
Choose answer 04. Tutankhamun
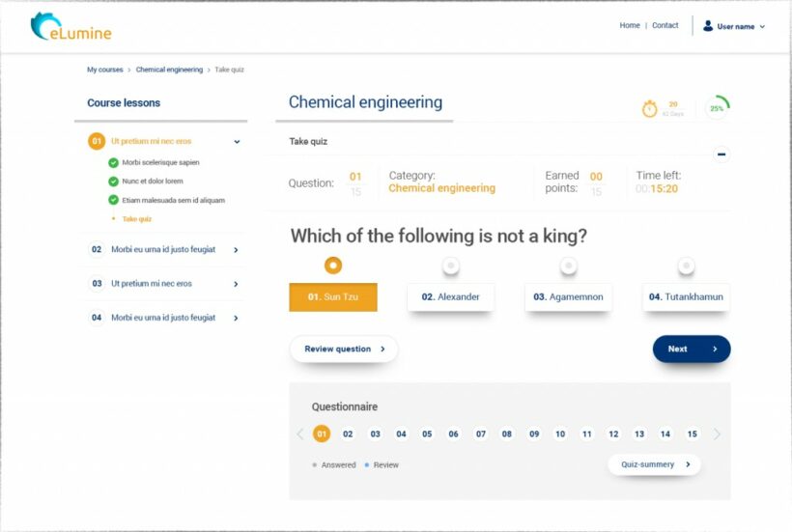686,296
